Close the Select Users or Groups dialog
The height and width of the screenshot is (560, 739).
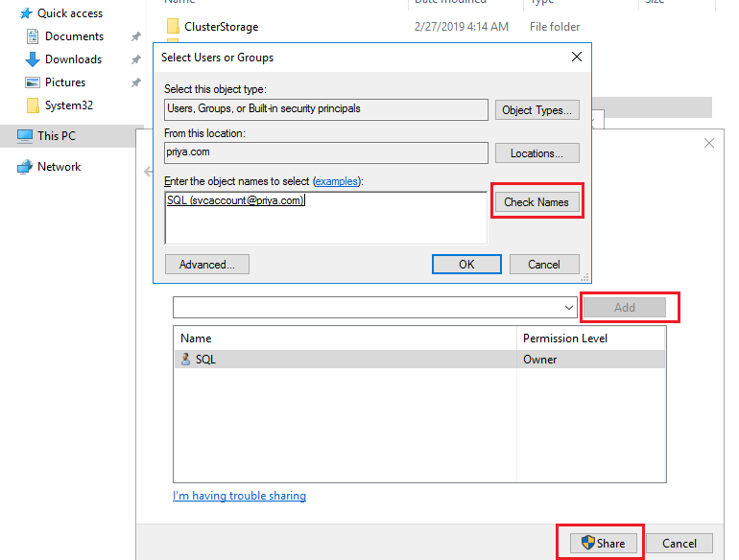tap(577, 57)
